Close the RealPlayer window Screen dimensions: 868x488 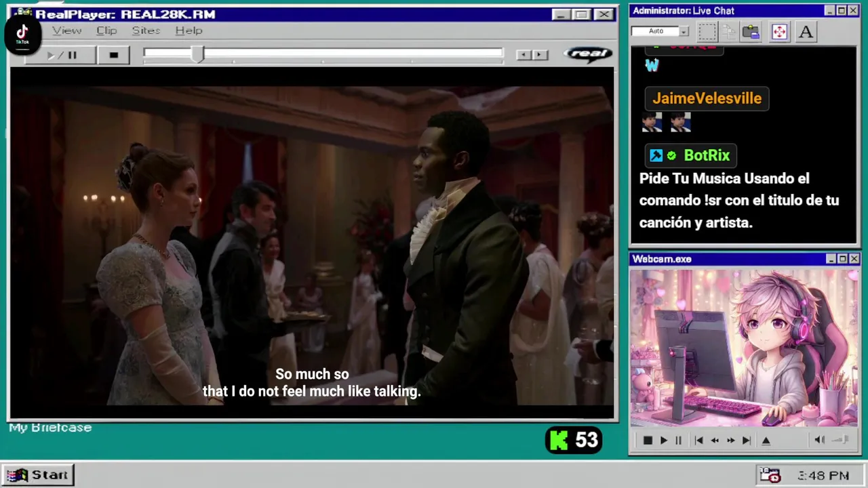tap(603, 14)
